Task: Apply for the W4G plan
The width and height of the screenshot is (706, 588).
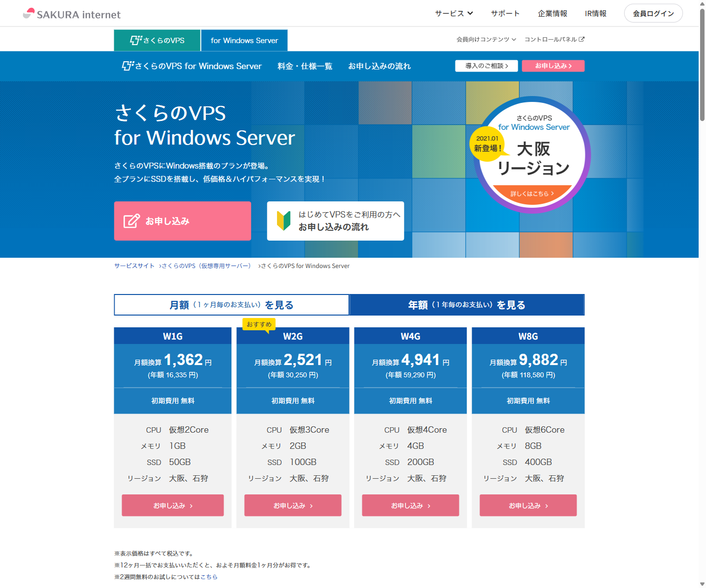Action: click(x=410, y=505)
